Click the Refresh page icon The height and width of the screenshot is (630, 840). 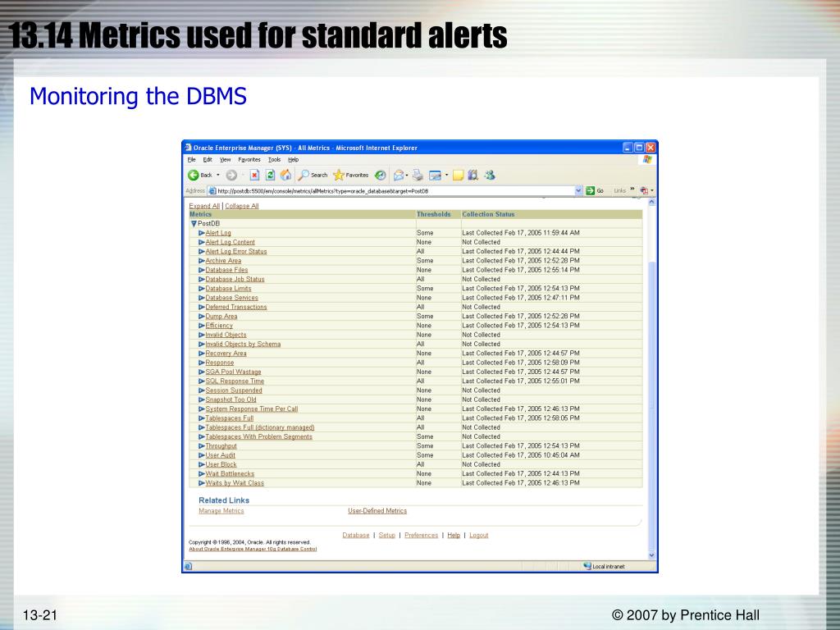click(270, 176)
